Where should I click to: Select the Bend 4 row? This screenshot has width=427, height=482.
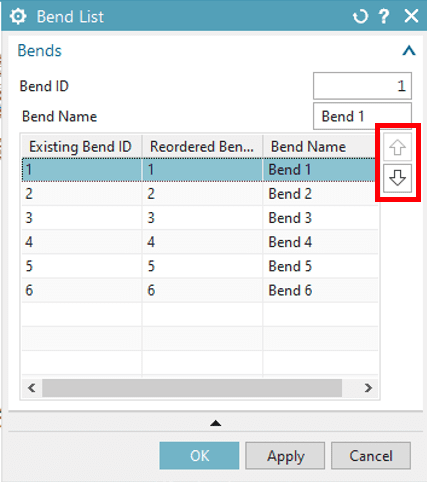click(200, 242)
